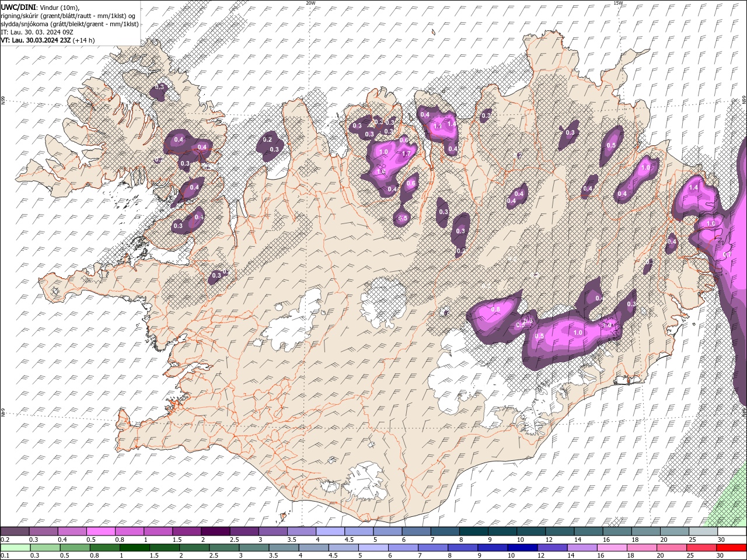The height and width of the screenshot is (560, 747).
Task: Click the '15W' longitude label at top
Action: point(618,3)
